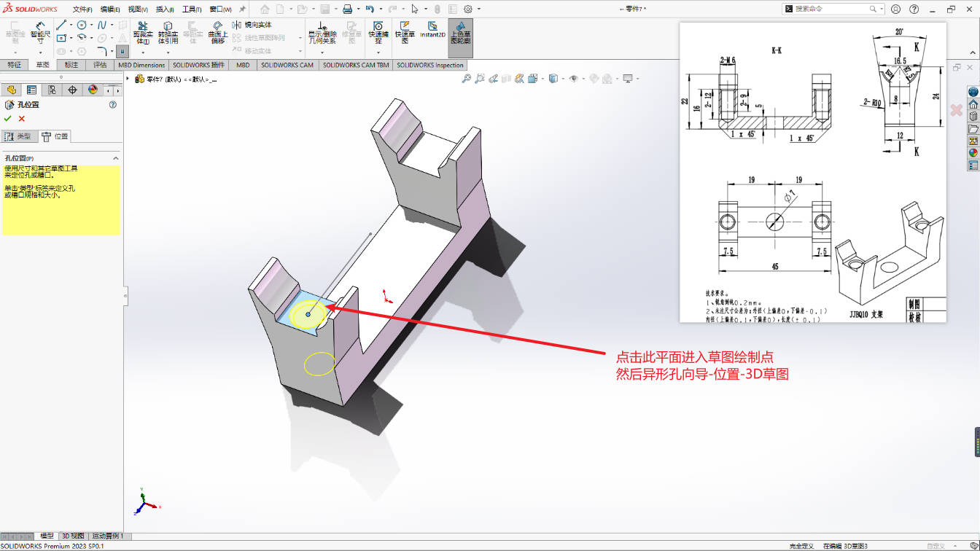
Task: Select the Circle sketch tool
Action: [82, 25]
